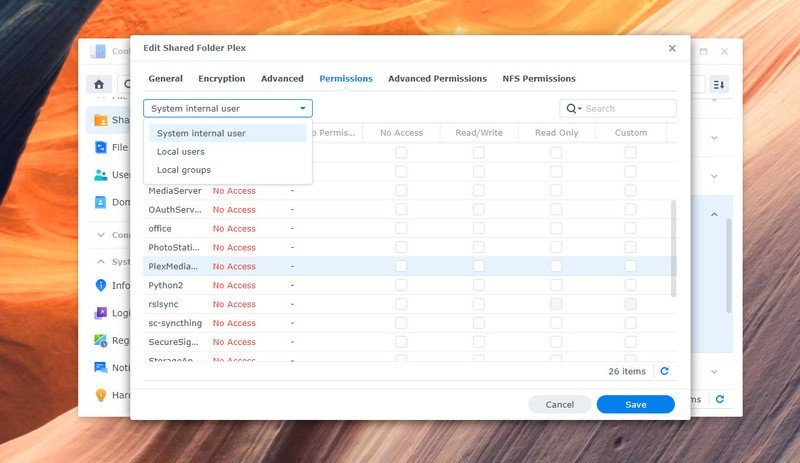Open User sidebar icon
This screenshot has width=800, height=463.
pyautogui.click(x=101, y=175)
